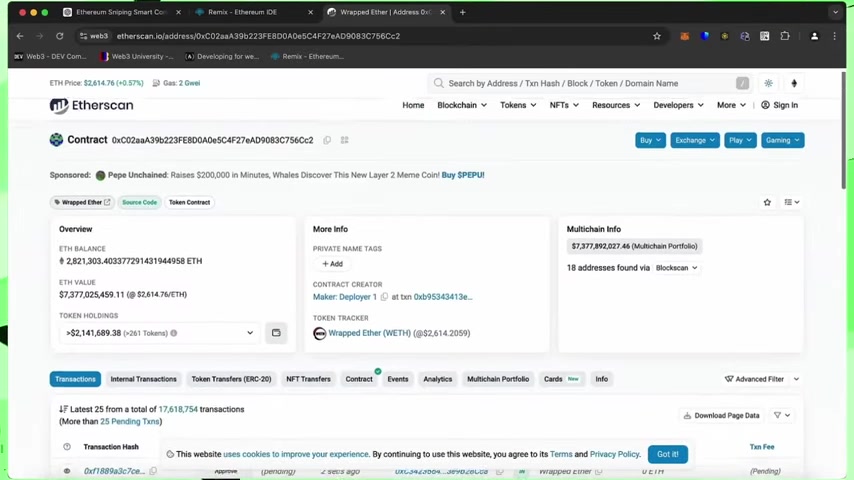Open the Advanced Filter button

[754, 379]
